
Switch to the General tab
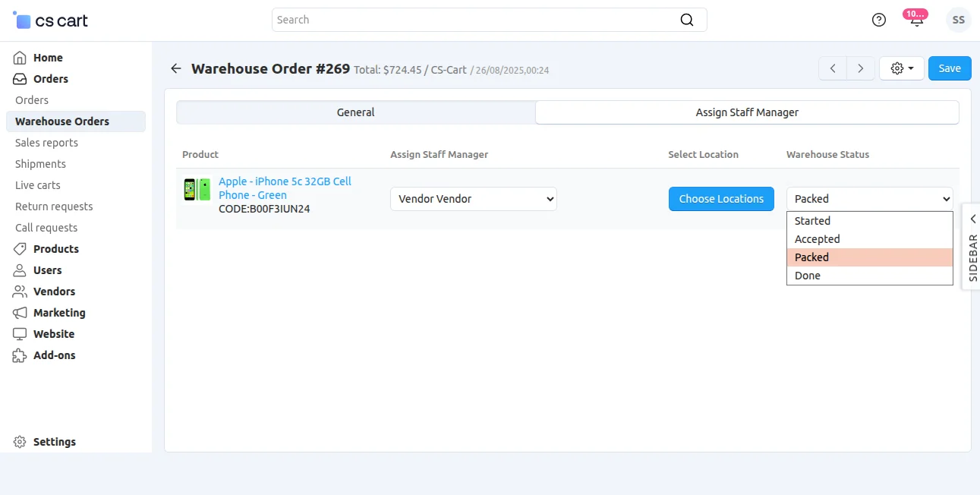click(356, 112)
